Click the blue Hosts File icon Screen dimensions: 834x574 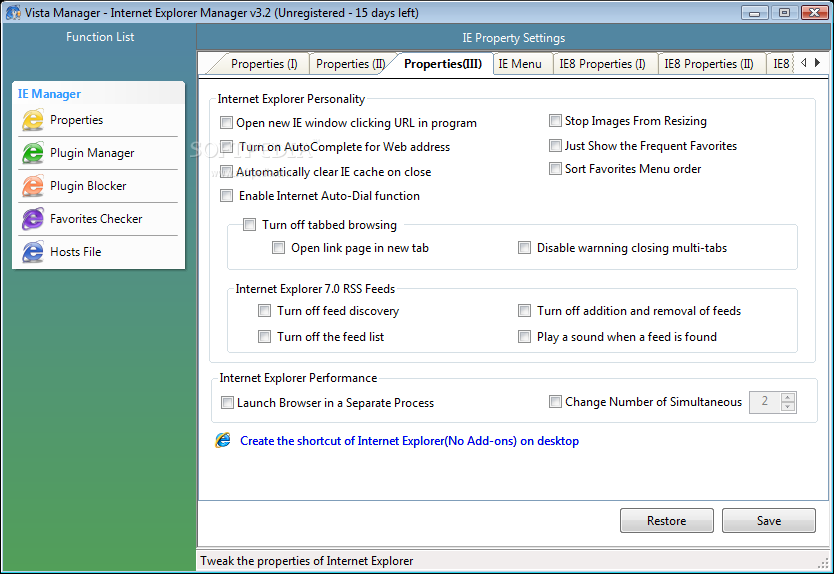click(x=32, y=252)
